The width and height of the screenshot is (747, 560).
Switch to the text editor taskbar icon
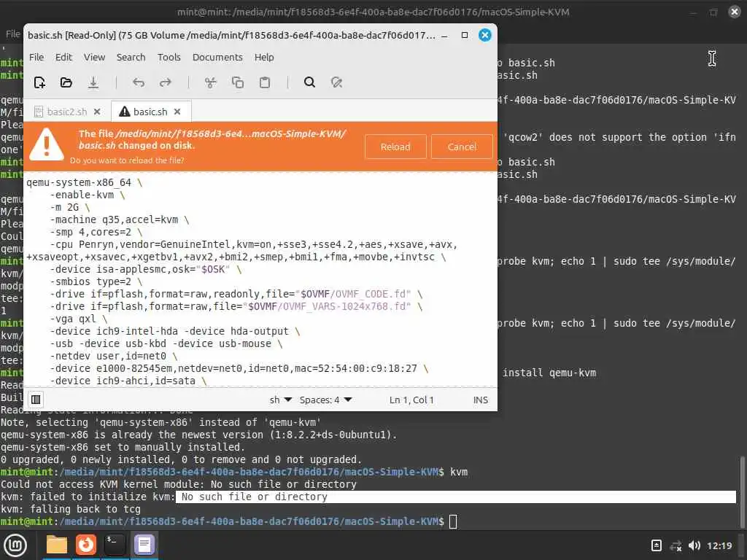click(144, 545)
